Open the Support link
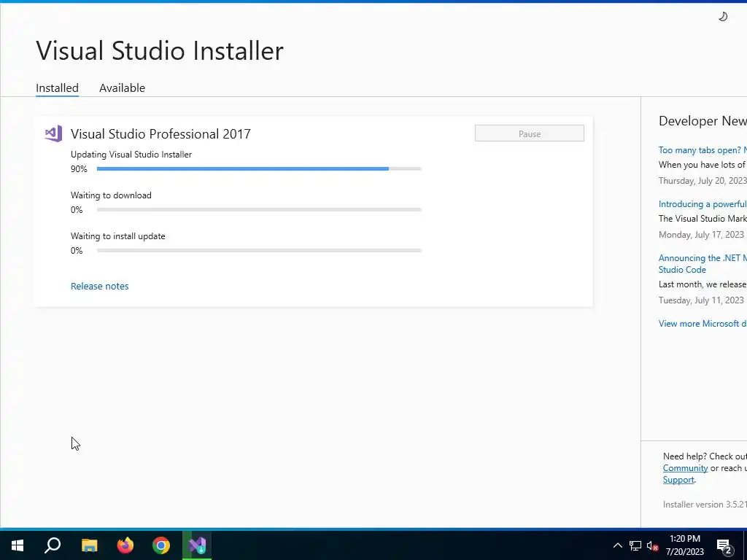Viewport: 747px width, 560px height. point(678,480)
